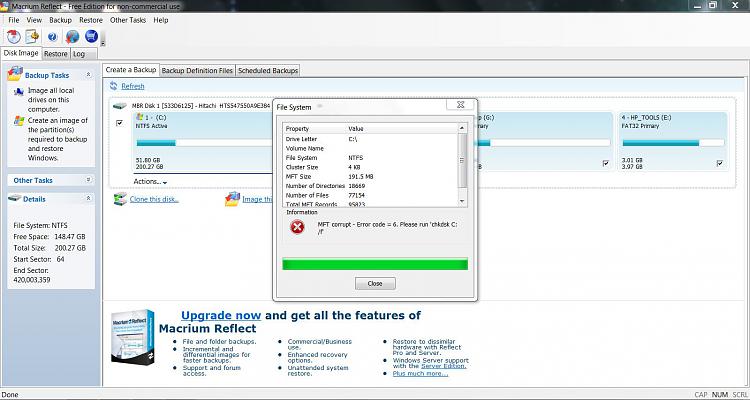750x400 pixels.
Task: Toggle the checkbox next to partition 1 (C:)
Action: pos(120,123)
